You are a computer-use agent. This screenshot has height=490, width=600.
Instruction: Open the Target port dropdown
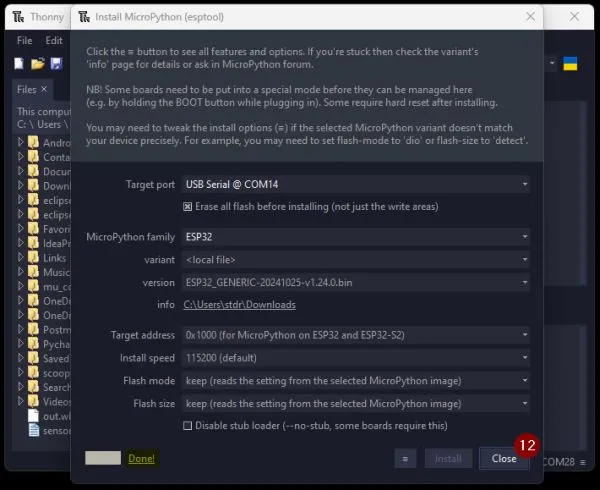356,184
